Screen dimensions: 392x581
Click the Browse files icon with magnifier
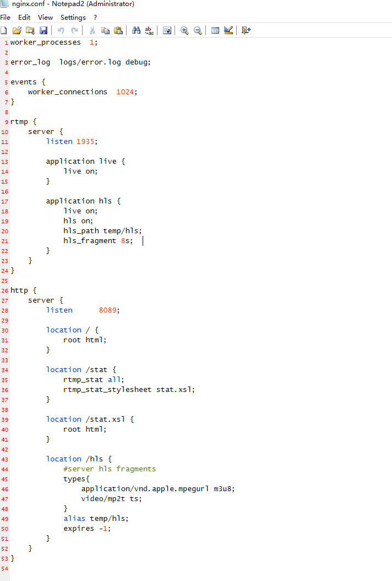click(30, 30)
